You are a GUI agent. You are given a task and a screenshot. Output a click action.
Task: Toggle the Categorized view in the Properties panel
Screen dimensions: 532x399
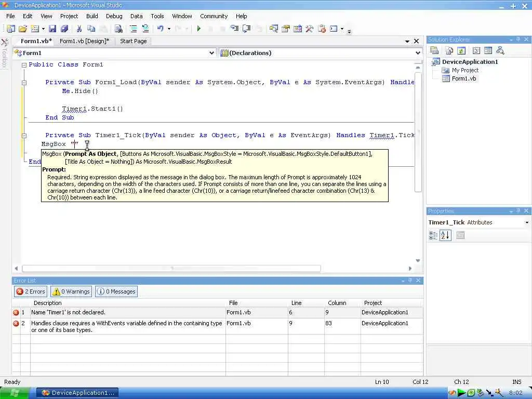(433, 235)
